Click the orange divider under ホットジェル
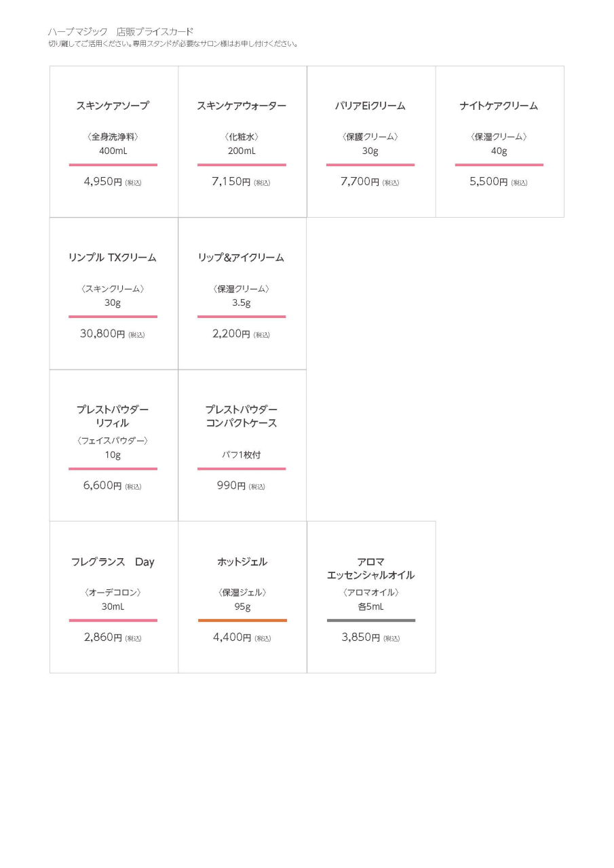 click(242, 620)
